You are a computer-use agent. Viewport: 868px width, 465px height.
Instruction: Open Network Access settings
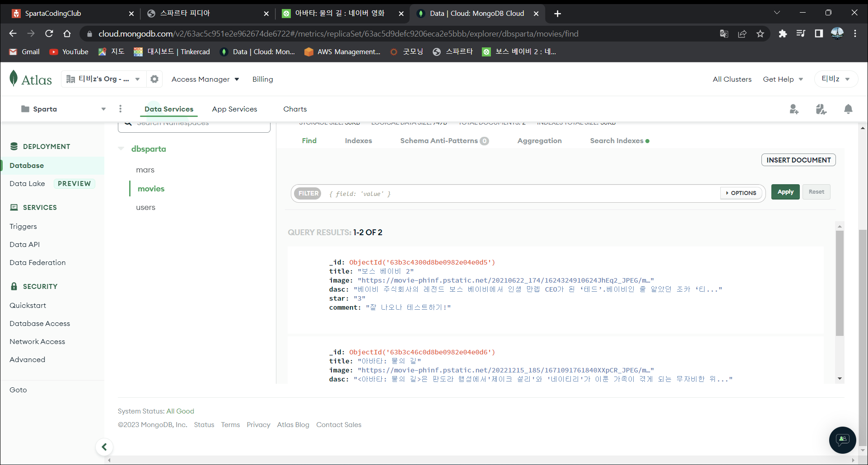point(37,342)
